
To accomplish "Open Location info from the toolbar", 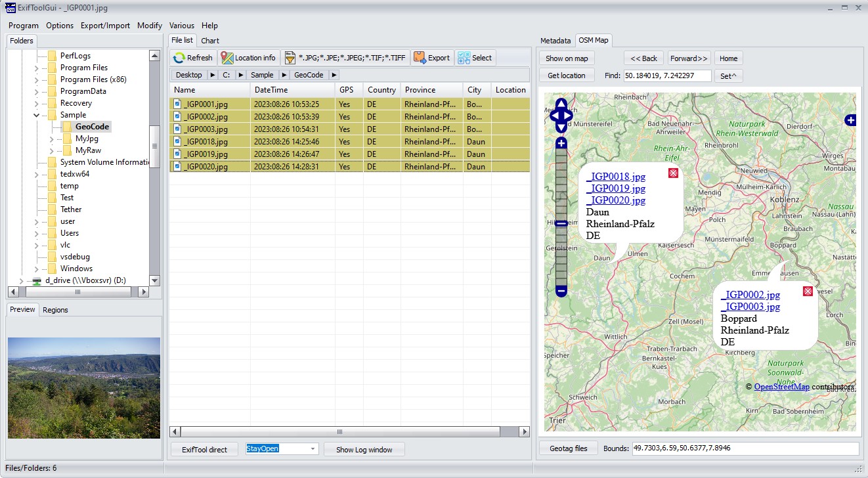I will click(248, 58).
